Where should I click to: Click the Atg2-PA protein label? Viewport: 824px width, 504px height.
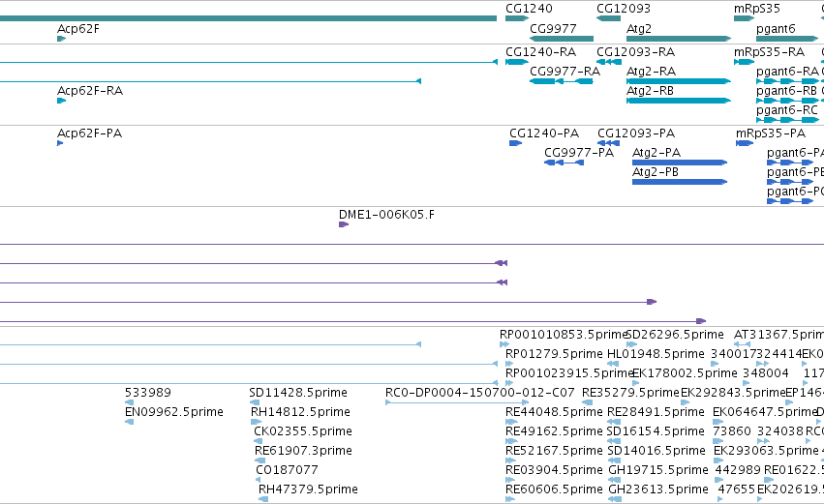pyautogui.click(x=656, y=153)
